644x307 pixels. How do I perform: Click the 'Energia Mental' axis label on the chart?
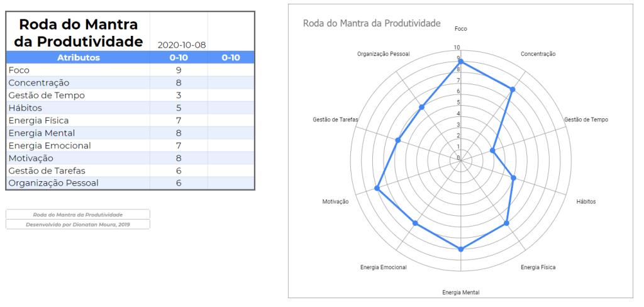461,293
